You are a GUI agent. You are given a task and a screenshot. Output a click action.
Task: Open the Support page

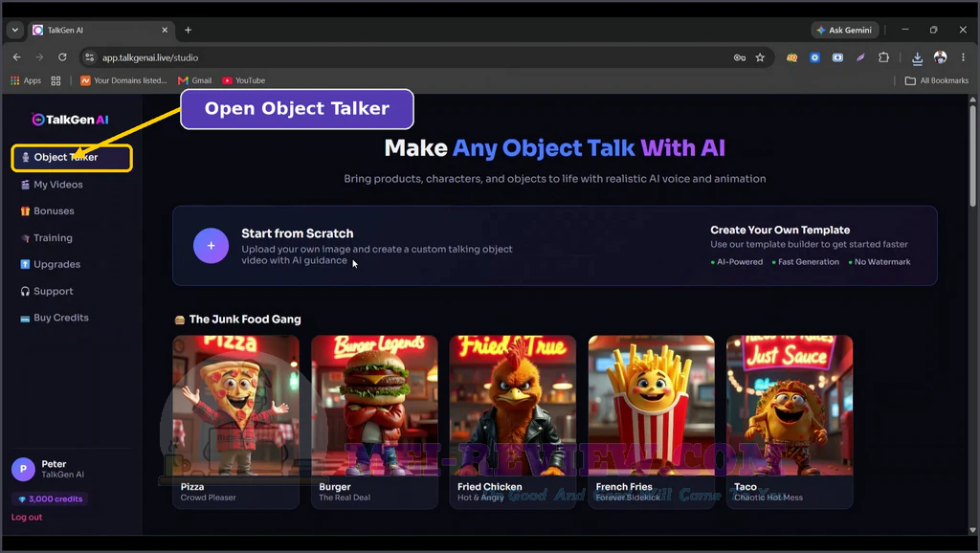[47, 291]
